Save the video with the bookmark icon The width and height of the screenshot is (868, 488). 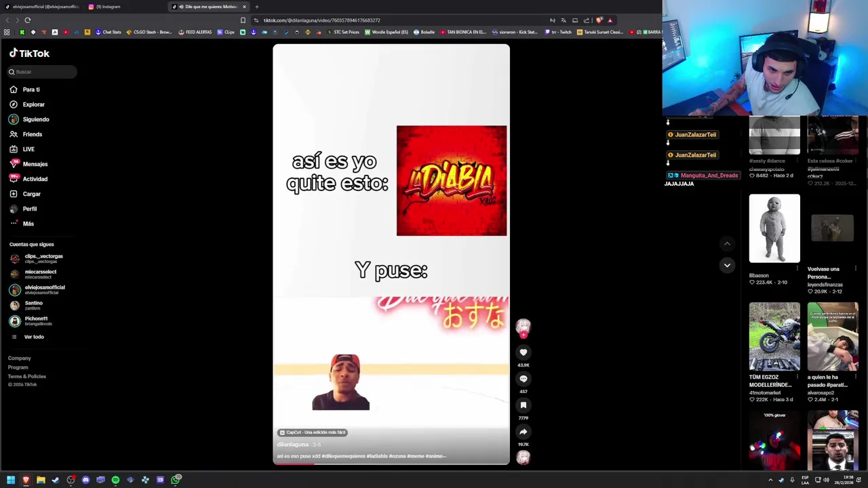523,405
